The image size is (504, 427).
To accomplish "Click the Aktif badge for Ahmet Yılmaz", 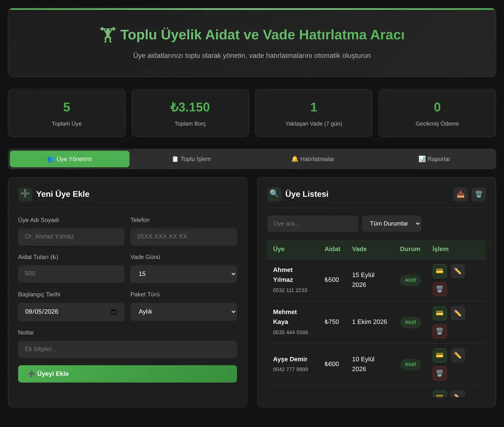I will [410, 280].
